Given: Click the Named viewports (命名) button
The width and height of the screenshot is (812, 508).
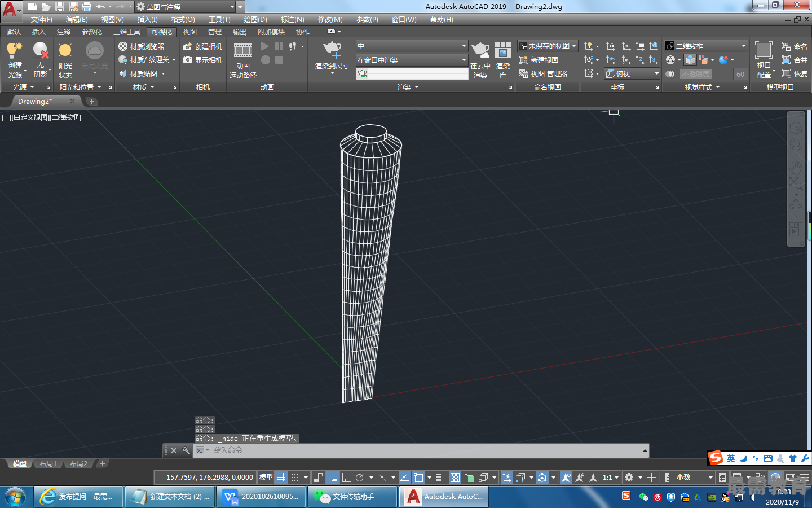Looking at the screenshot, I should pyautogui.click(x=795, y=46).
